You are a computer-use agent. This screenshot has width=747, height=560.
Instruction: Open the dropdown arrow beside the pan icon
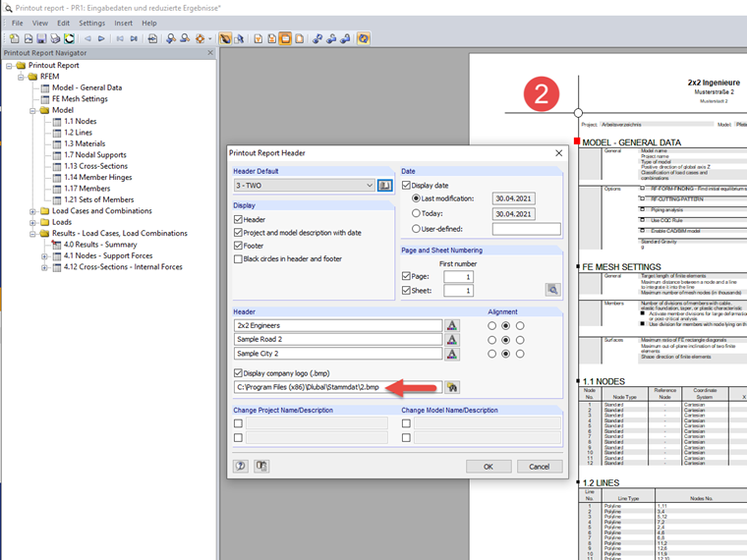[x=209, y=38]
